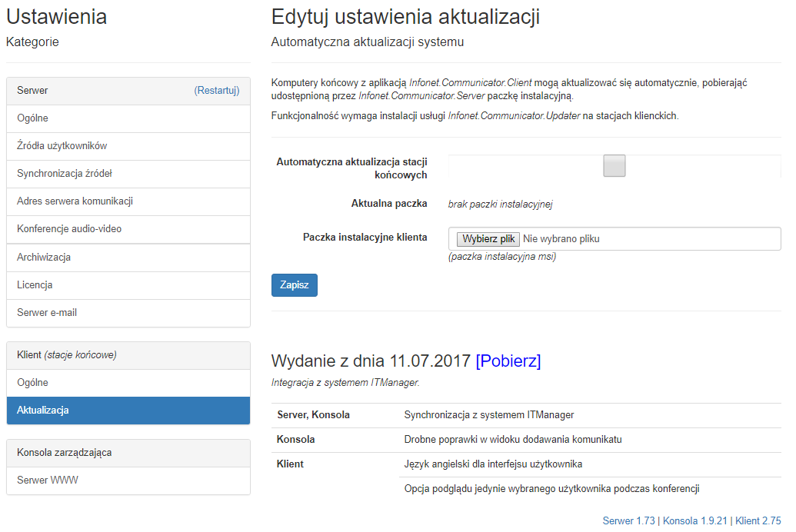Screen dimensions: 796x532
Task: Click the Restartuj server link
Action: [216, 91]
